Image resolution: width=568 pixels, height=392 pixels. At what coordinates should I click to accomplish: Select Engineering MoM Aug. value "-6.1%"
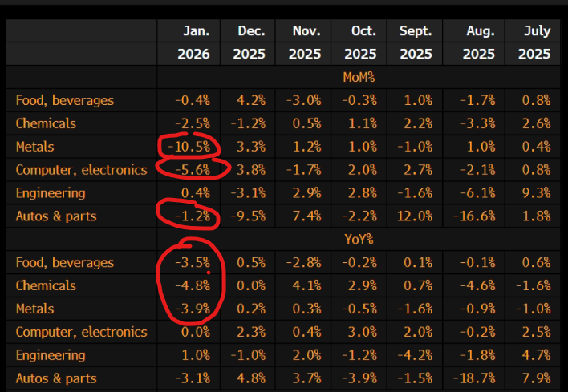(478, 193)
